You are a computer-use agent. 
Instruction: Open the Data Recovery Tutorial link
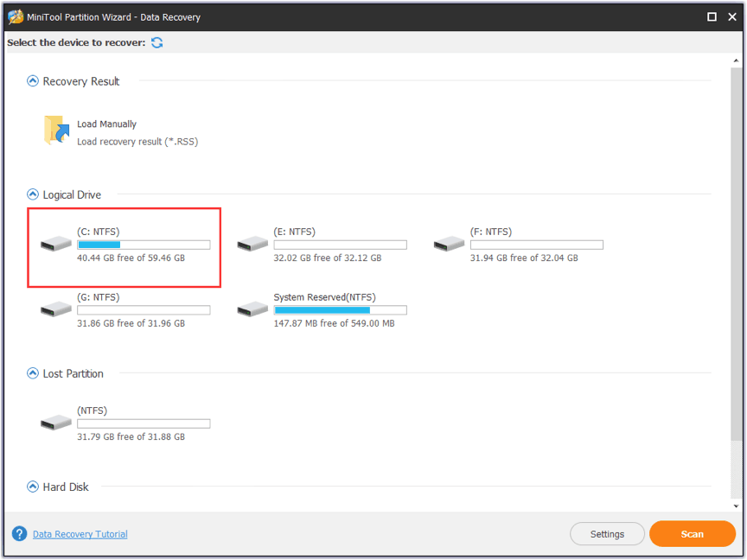[80, 534]
